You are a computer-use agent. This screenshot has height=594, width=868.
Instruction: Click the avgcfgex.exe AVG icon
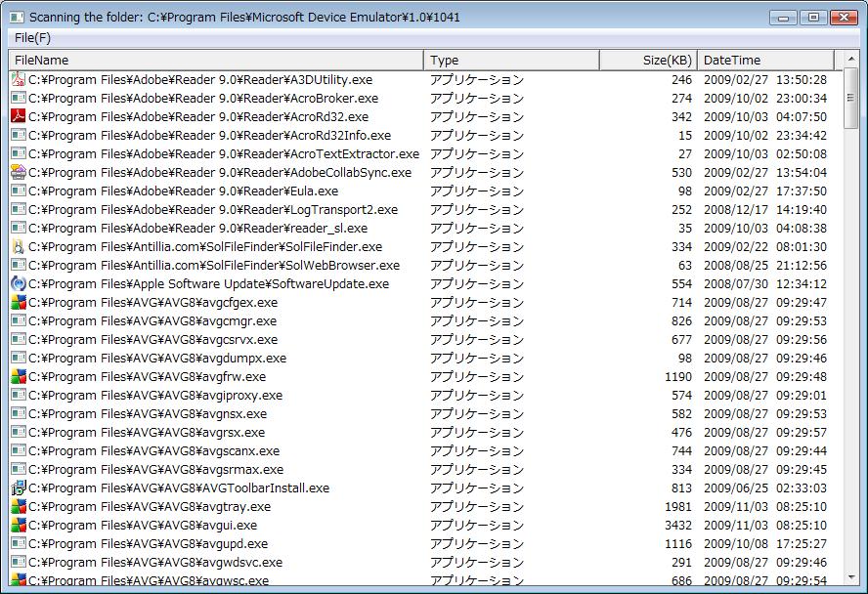pos(19,303)
